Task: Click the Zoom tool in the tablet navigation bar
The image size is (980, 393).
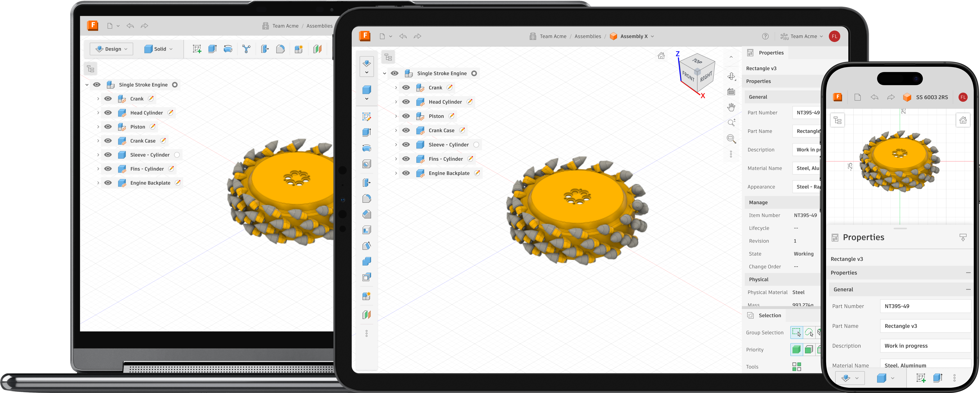Action: [731, 123]
